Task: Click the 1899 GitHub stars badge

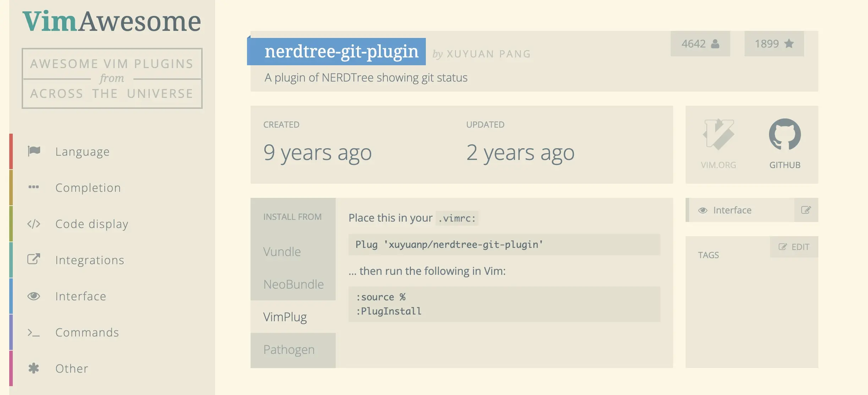Action: point(774,44)
